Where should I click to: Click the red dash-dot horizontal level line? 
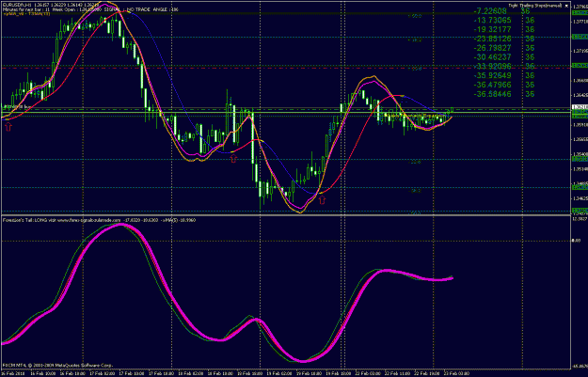click(286, 68)
